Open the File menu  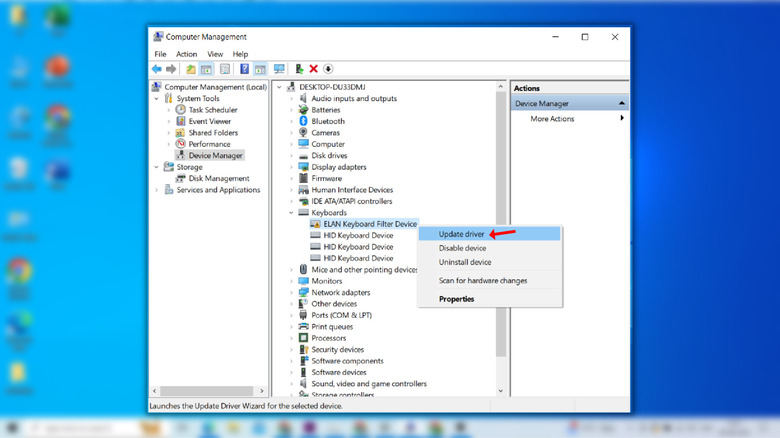point(160,54)
